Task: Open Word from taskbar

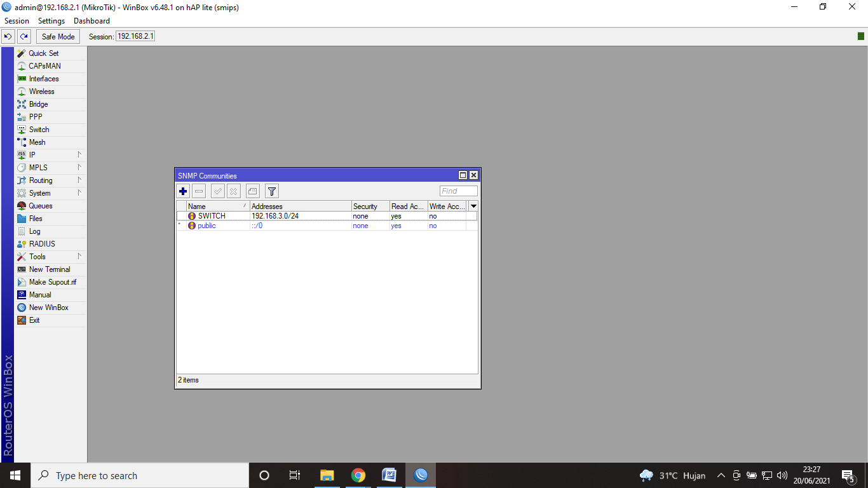Action: (389, 475)
